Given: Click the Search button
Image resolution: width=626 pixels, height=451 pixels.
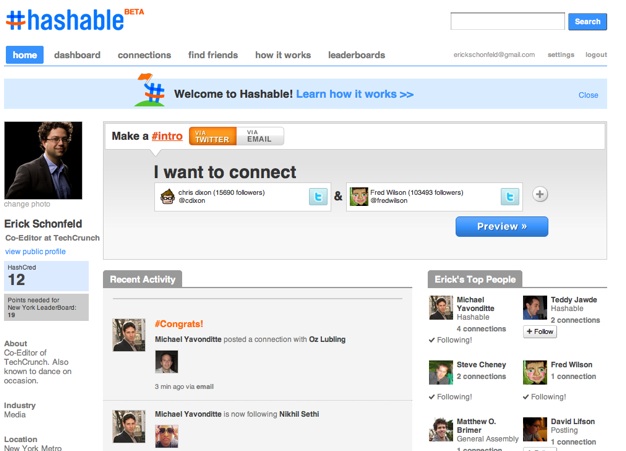Looking at the screenshot, I should 587,21.
